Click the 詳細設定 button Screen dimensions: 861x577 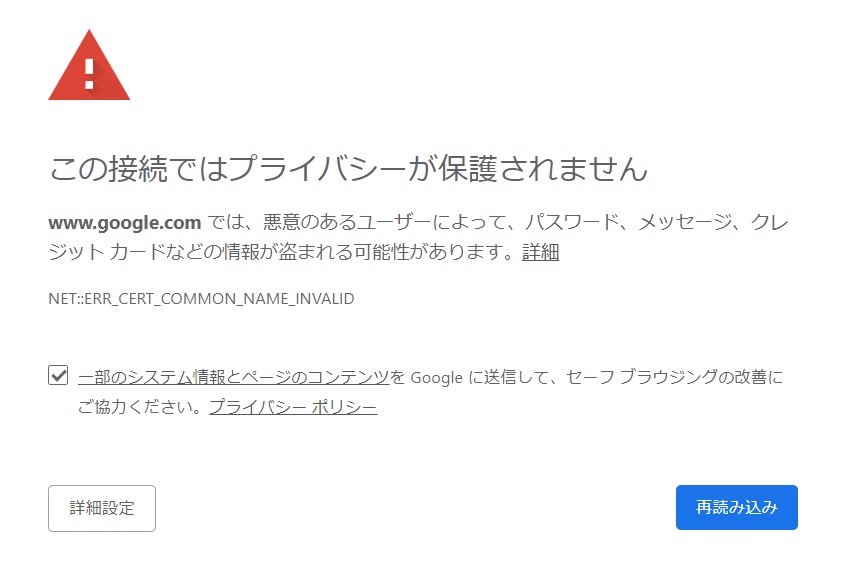(x=102, y=508)
